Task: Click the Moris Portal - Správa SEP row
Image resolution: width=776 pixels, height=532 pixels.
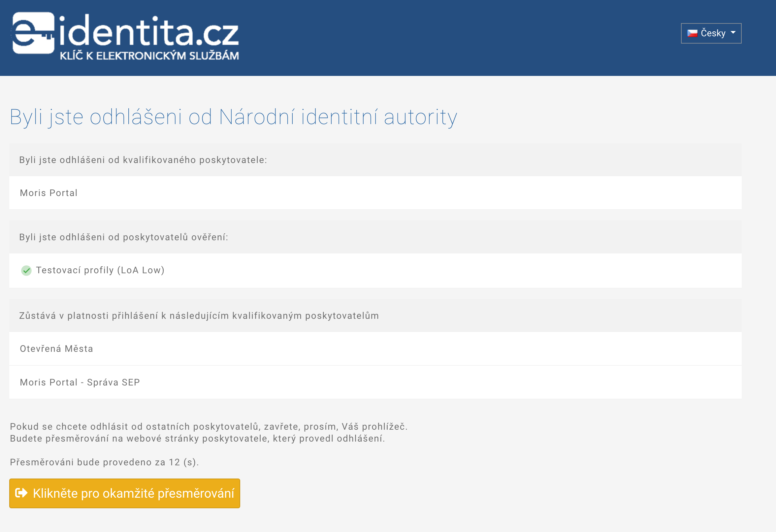Action: coord(375,382)
